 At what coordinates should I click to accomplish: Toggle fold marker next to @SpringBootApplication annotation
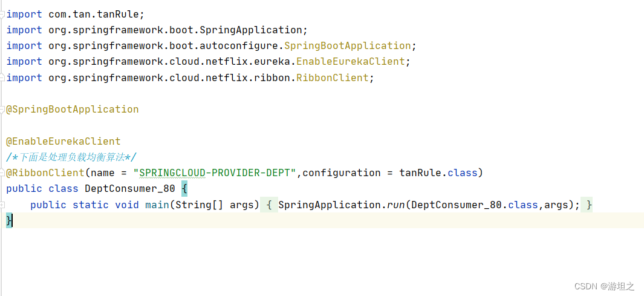(x=2, y=110)
